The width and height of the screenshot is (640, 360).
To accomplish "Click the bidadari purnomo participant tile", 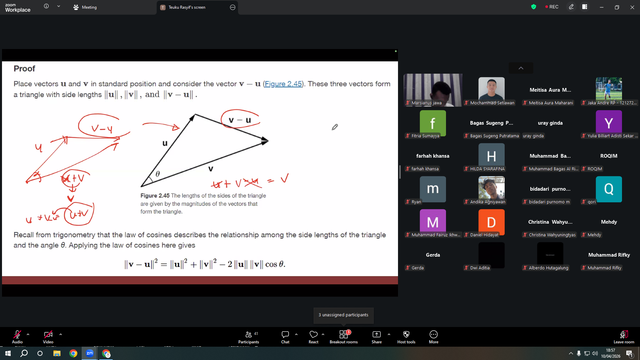I will pos(550,189).
